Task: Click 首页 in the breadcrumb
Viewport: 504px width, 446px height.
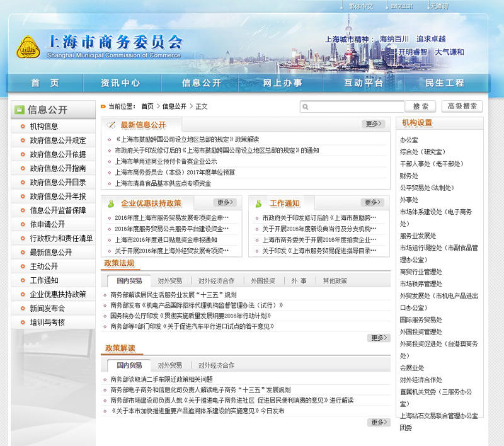Action: (x=147, y=106)
